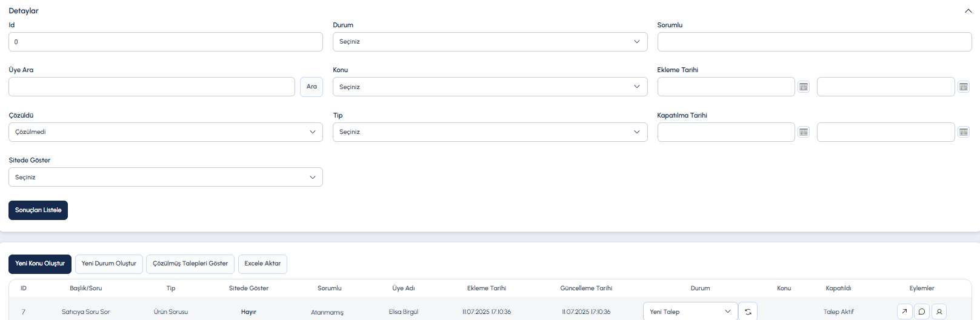Viewport: 980px width, 320px height.
Task: Open the Kapatılma Tarihi end calendar icon
Action: pyautogui.click(x=964, y=132)
